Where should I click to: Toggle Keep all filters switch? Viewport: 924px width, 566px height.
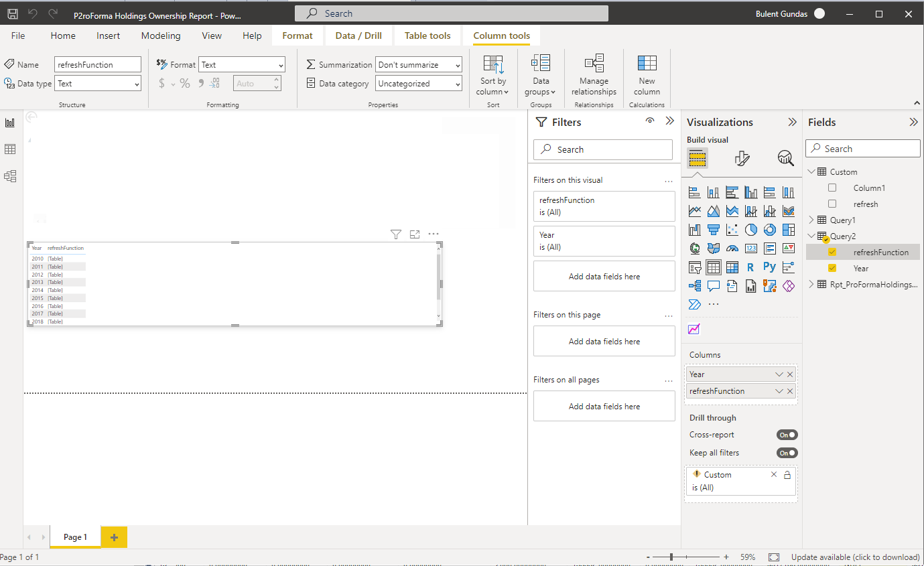(787, 453)
